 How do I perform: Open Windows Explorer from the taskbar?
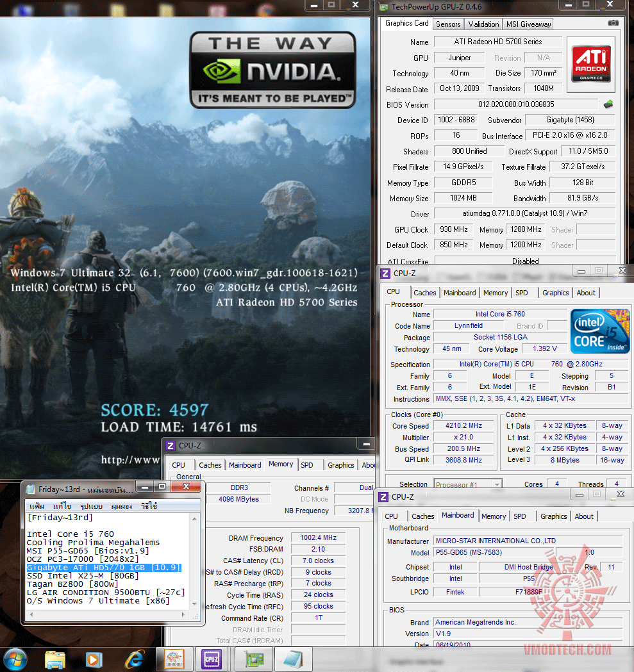click(55, 660)
